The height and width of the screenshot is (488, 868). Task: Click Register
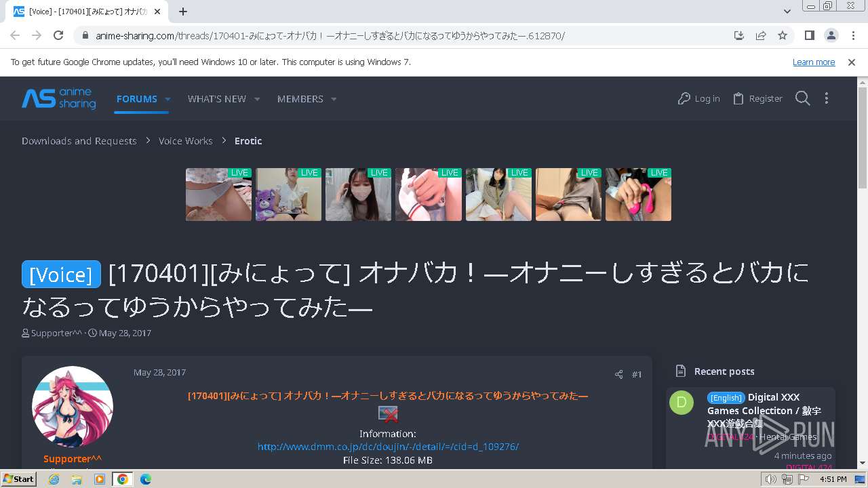click(757, 99)
